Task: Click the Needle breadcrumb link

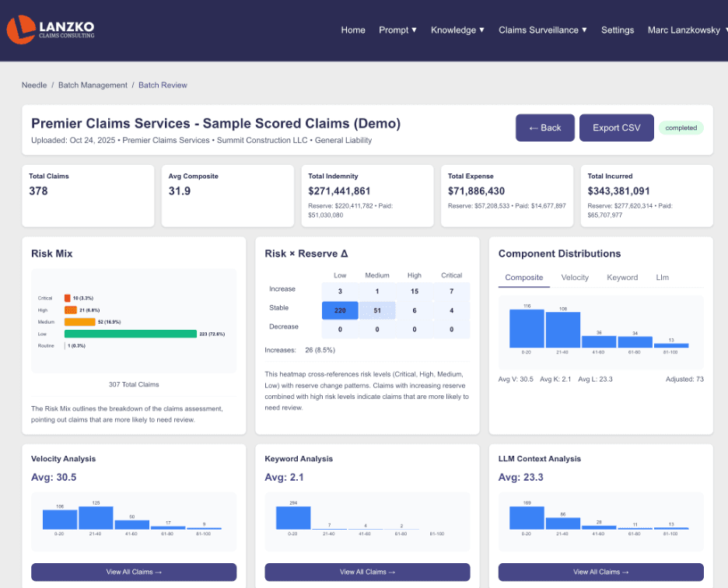Action: pos(33,85)
